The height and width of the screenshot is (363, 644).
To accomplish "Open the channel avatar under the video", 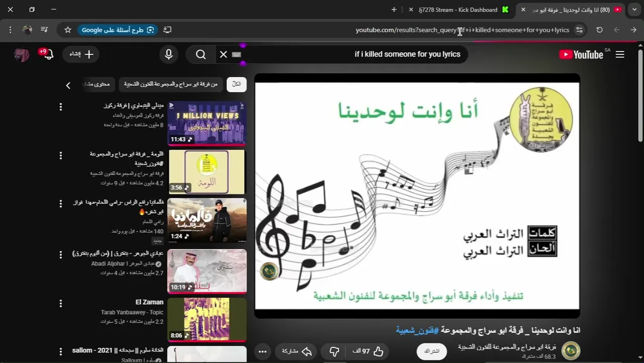I will pyautogui.click(x=571, y=351).
